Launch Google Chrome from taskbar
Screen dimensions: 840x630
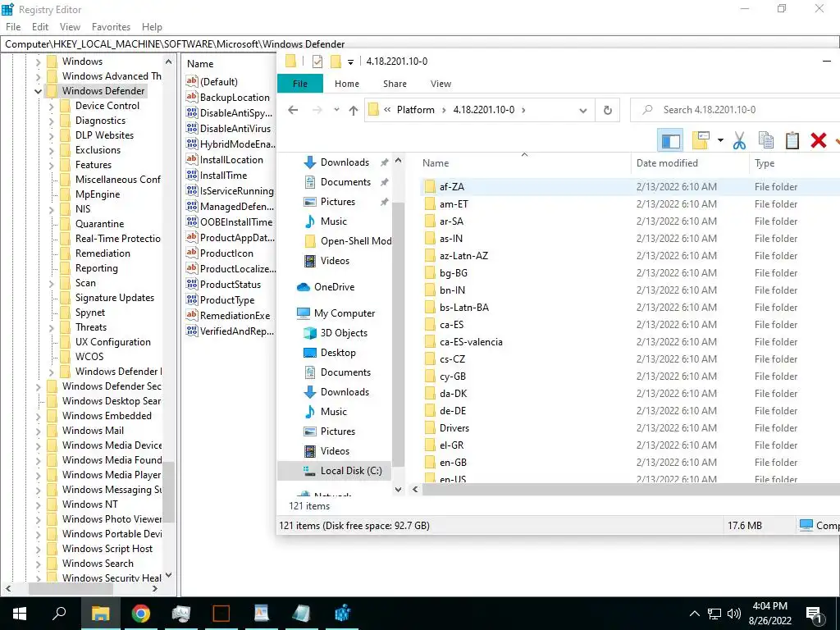pos(140,614)
